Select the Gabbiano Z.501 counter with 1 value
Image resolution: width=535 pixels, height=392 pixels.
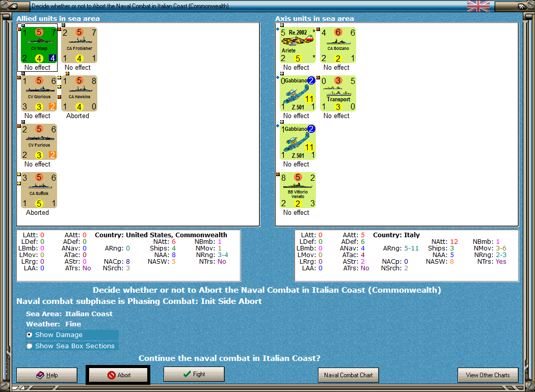[298, 142]
